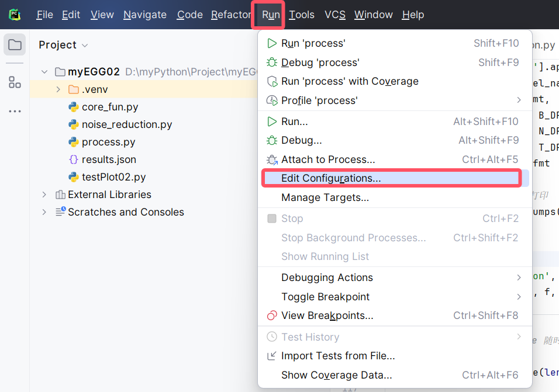
Task: Click the structure tool window icon in sidebar
Action: point(14,82)
